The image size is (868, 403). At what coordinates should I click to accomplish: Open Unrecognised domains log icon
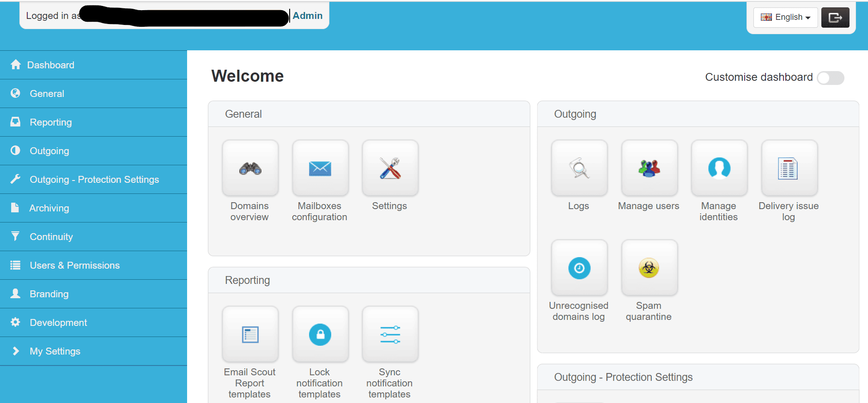[579, 268]
